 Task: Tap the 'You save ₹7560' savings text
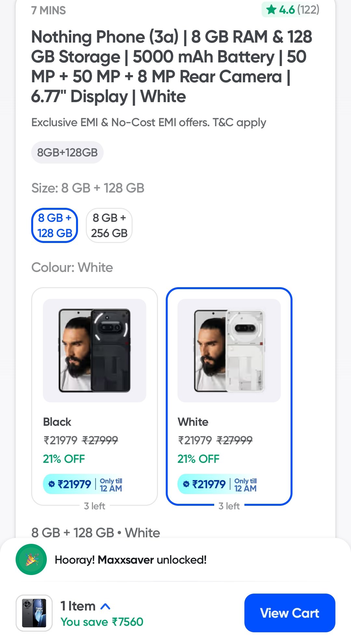tap(102, 622)
